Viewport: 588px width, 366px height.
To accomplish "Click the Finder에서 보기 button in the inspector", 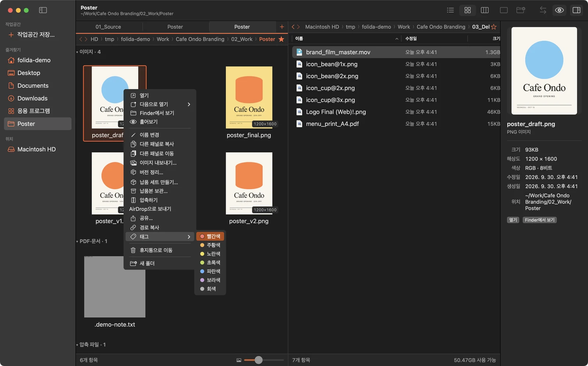I will pos(539,220).
